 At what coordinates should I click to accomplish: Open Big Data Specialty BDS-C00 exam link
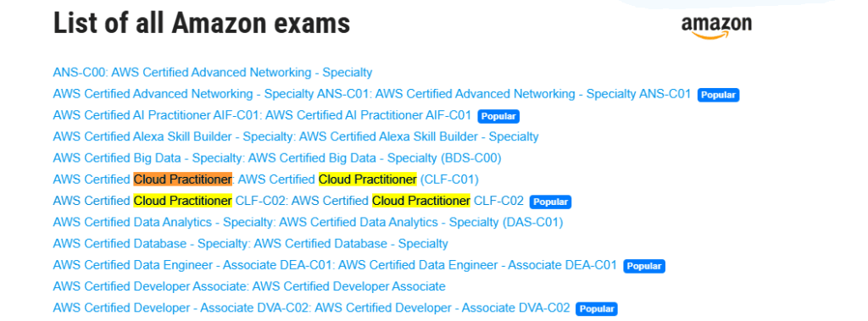[277, 158]
